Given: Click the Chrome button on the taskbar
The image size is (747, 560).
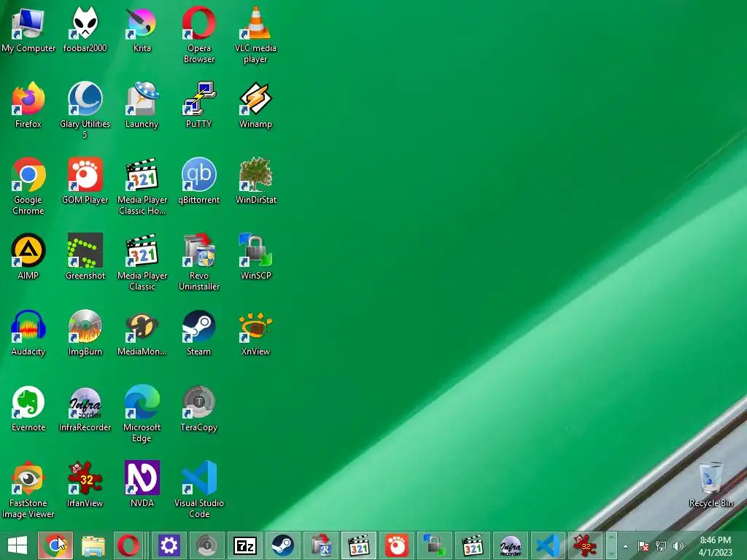Looking at the screenshot, I should click(x=55, y=545).
